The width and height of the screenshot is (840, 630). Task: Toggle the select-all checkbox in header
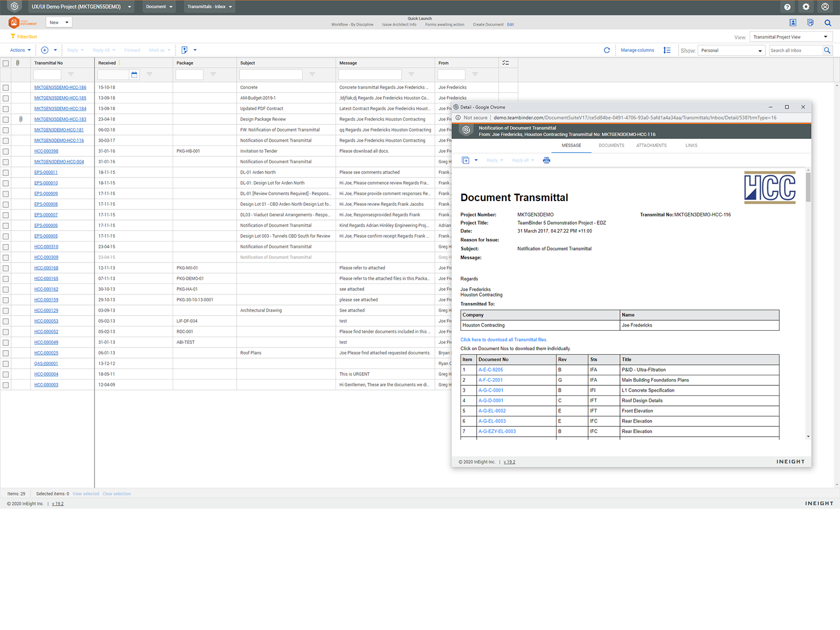click(6, 63)
